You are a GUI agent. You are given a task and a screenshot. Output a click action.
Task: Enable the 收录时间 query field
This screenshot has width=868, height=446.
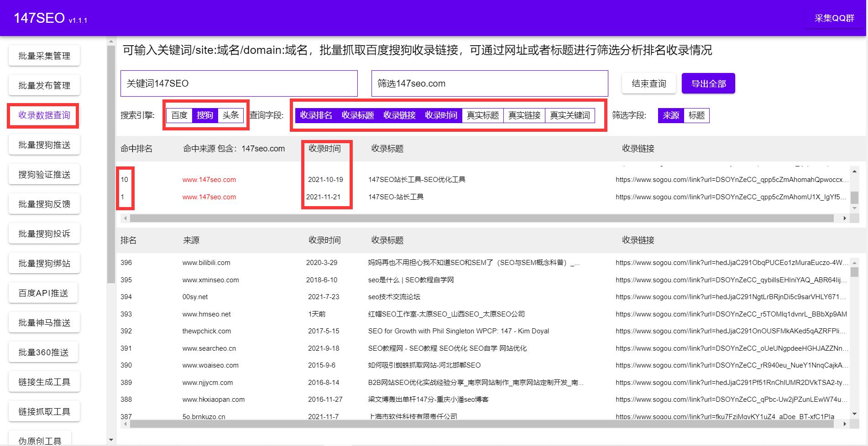coord(442,115)
